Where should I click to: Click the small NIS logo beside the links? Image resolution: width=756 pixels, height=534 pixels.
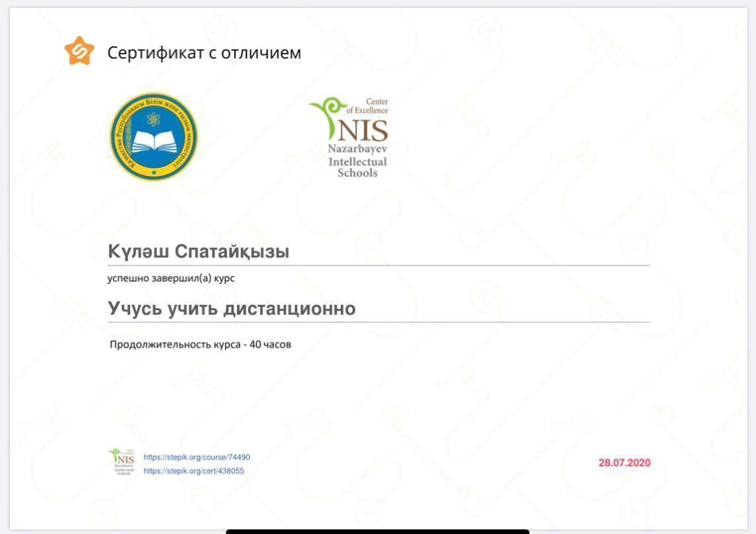tap(121, 462)
